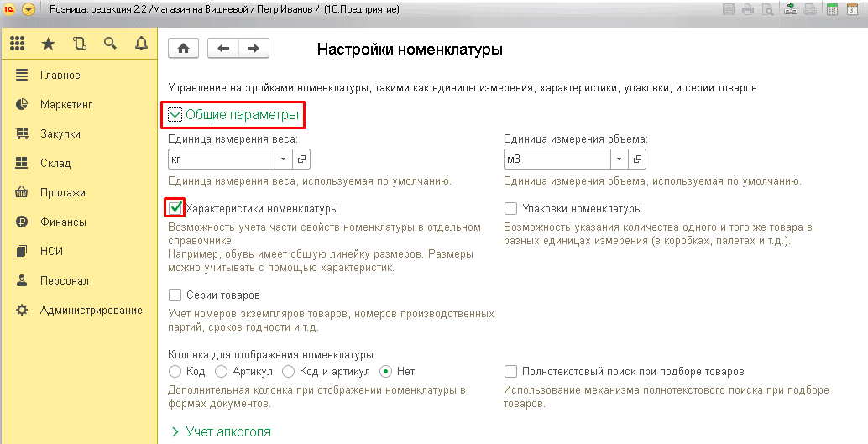Open volume unit dropdown arrow

point(620,159)
